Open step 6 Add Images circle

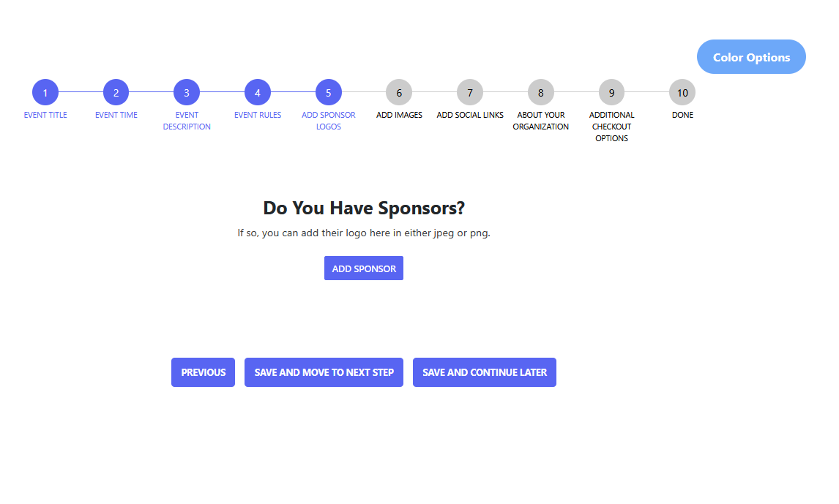[399, 93]
